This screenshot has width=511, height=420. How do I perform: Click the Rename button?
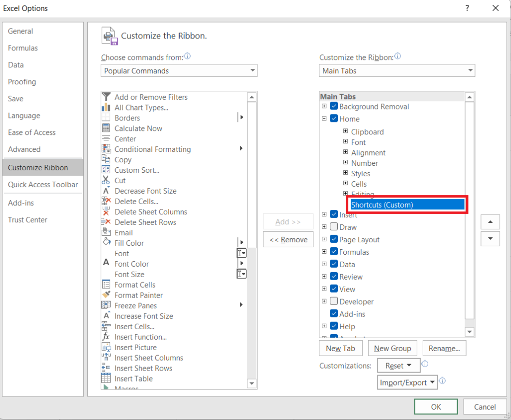(444, 348)
